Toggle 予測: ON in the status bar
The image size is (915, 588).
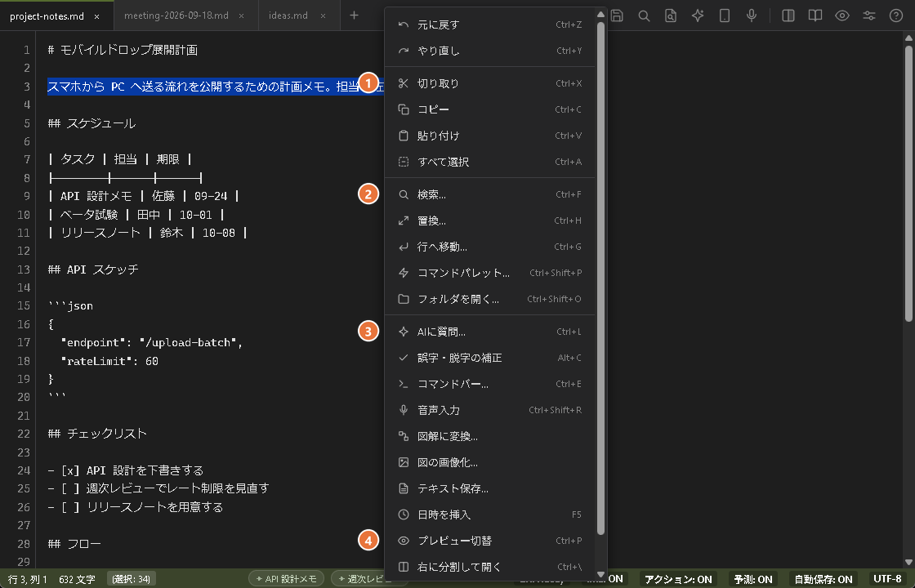click(x=752, y=579)
